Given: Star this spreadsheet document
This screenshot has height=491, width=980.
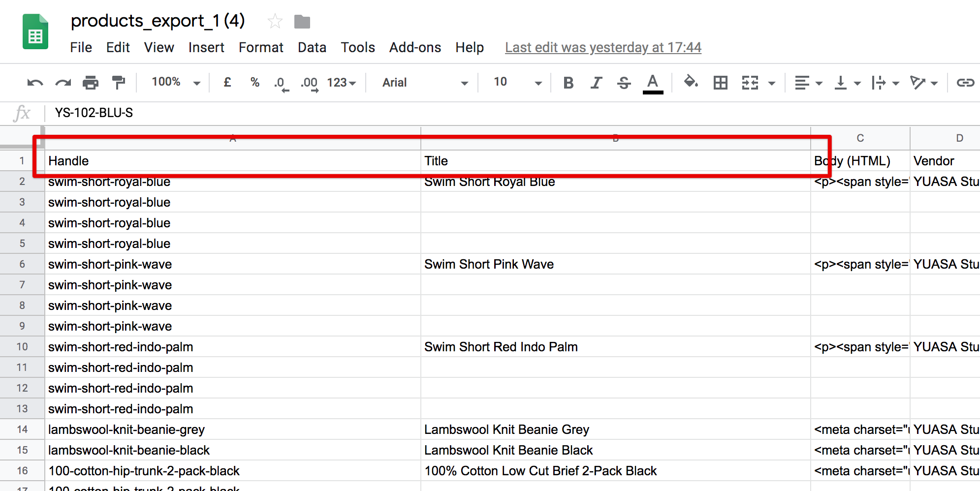Looking at the screenshot, I should (x=275, y=21).
